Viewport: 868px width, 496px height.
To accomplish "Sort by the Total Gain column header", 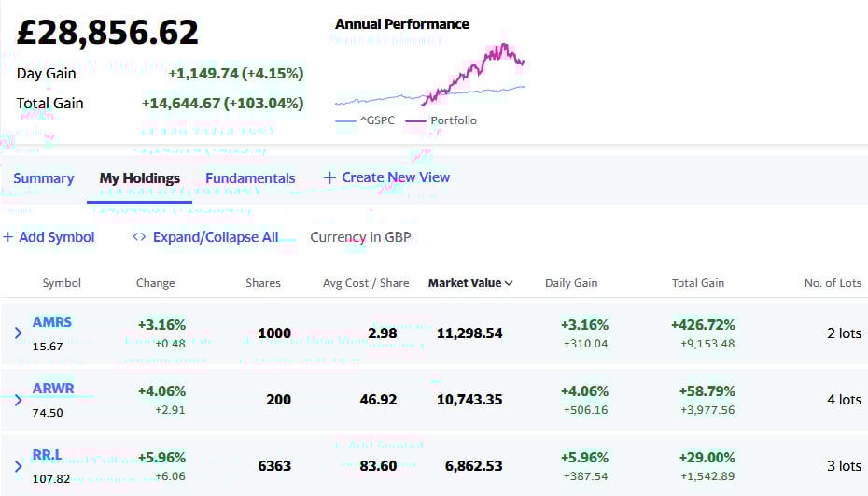I will pos(697,283).
